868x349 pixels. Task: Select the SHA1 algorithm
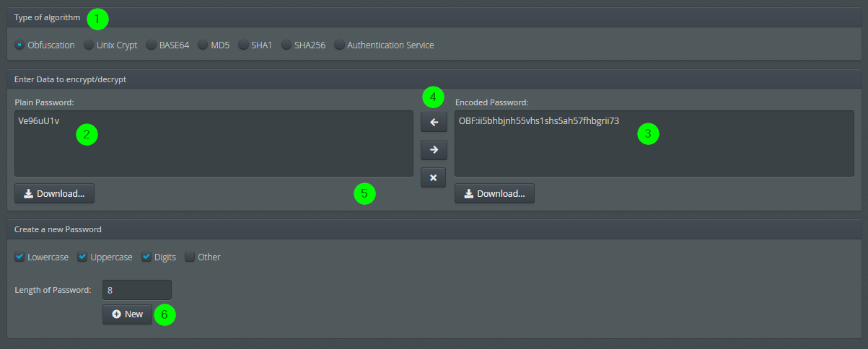tap(243, 45)
